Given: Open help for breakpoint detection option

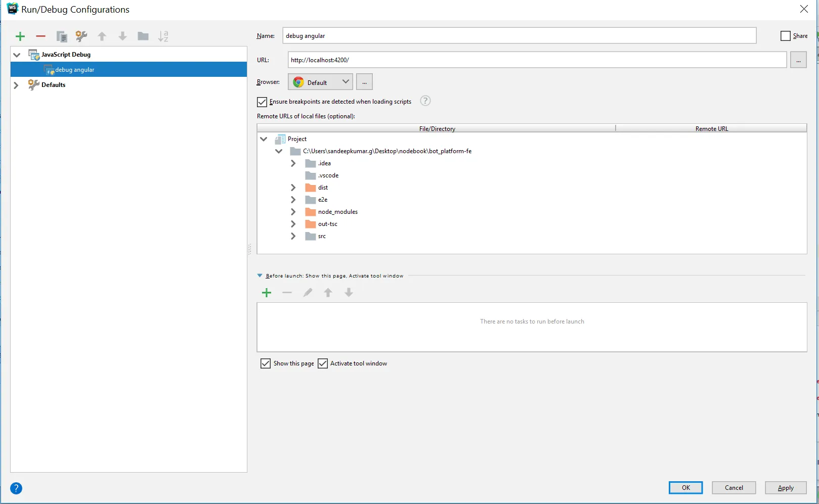Looking at the screenshot, I should (x=425, y=101).
